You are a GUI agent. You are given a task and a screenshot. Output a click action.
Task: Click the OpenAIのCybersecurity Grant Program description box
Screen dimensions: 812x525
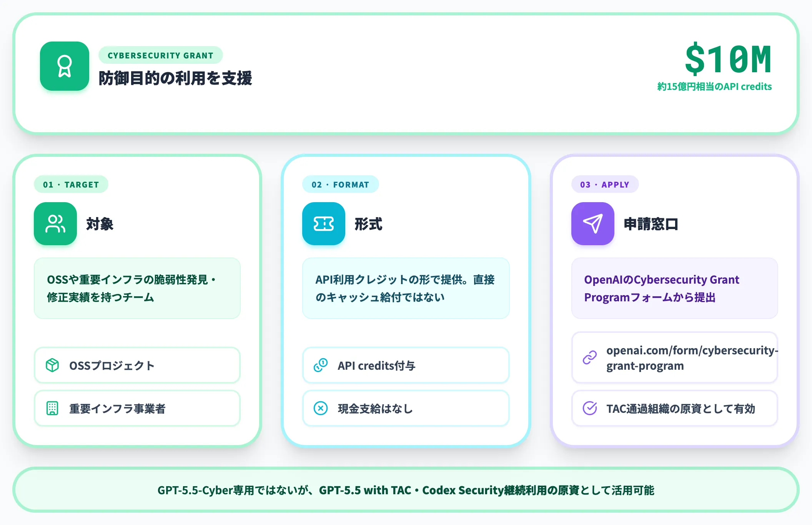click(x=675, y=288)
